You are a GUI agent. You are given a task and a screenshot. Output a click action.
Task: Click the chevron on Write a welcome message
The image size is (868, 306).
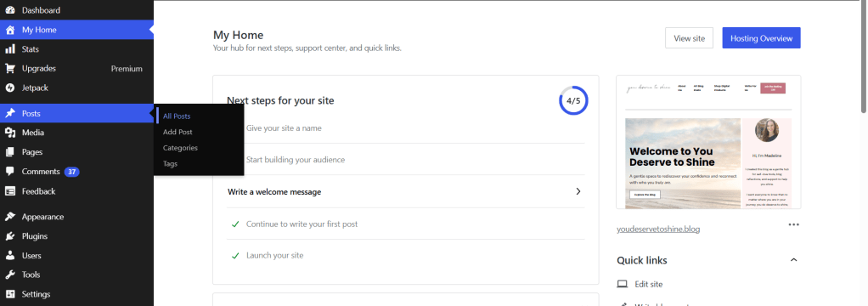tap(578, 191)
